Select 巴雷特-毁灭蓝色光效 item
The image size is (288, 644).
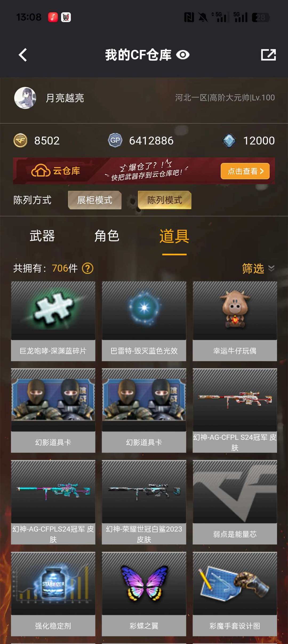click(144, 321)
